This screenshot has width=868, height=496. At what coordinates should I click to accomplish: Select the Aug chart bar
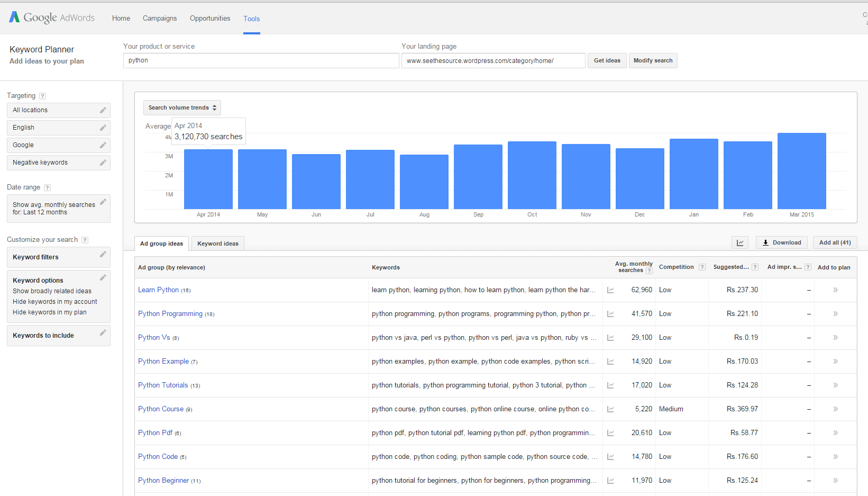424,182
